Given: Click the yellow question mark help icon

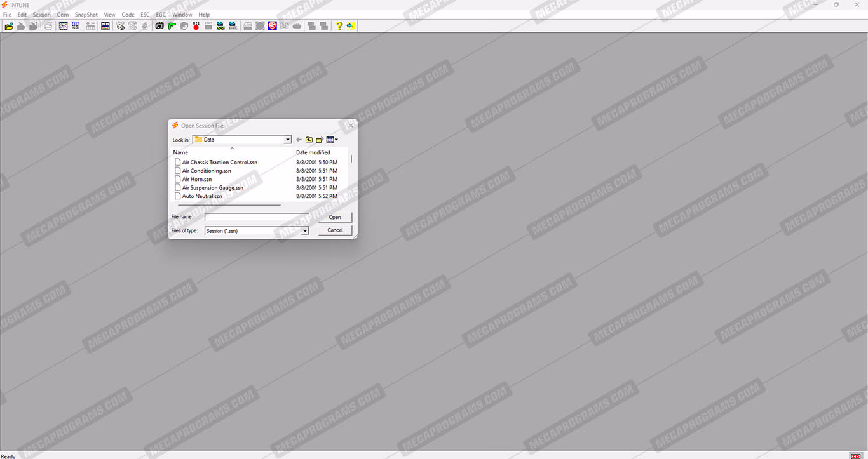Looking at the screenshot, I should click(x=339, y=26).
